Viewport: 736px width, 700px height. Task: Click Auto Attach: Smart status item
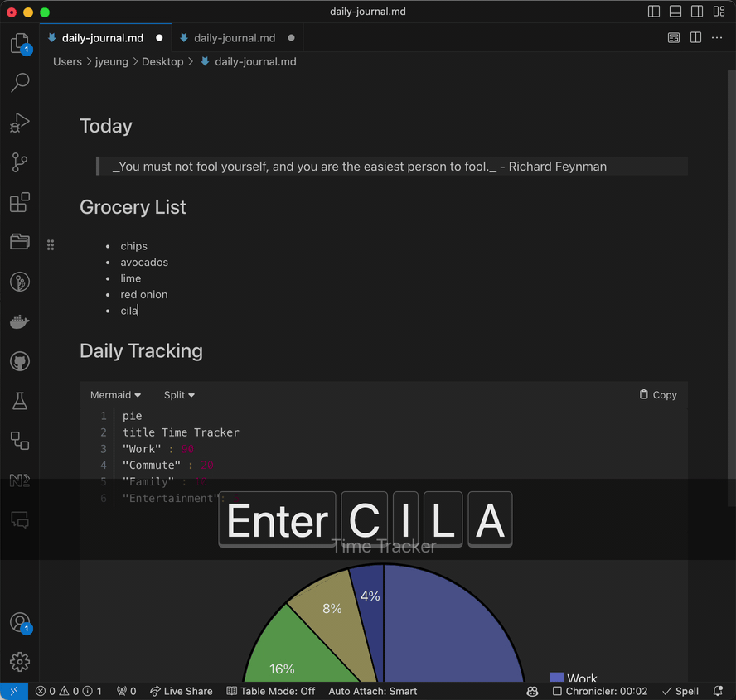tap(373, 691)
